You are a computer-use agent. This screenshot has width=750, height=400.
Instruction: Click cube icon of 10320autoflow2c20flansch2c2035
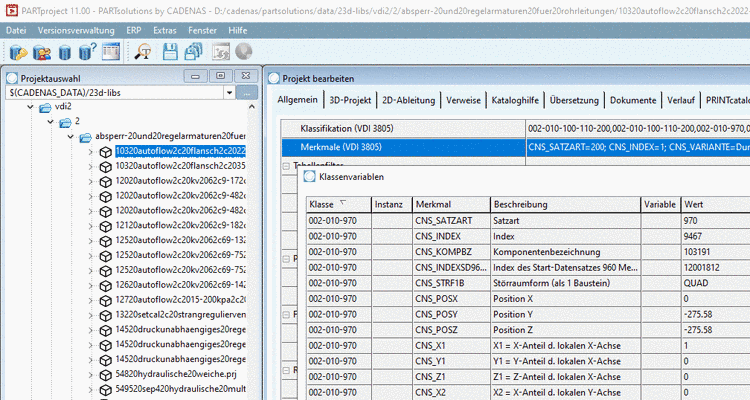105,167
